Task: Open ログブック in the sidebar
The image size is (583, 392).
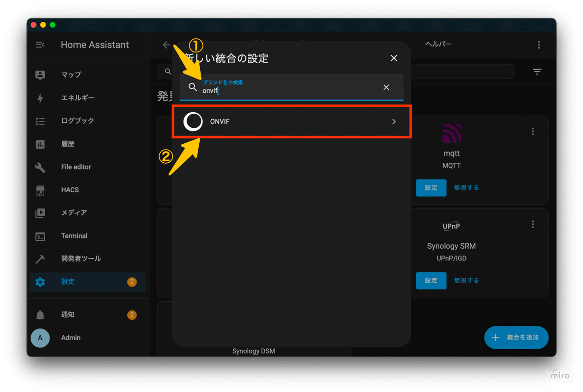Action: click(x=88, y=120)
